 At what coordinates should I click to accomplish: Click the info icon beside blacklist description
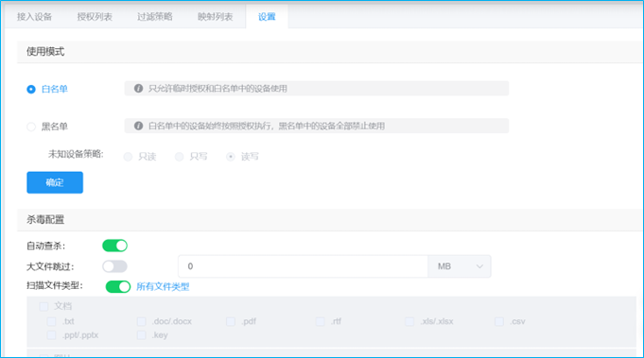(138, 126)
